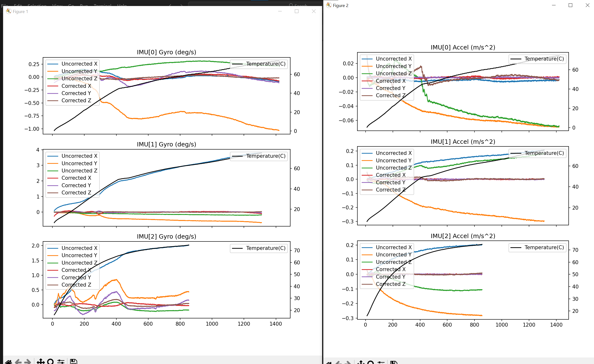Activate the pan/move tool in Figure 1
This screenshot has width=594, height=364.
(41, 361)
